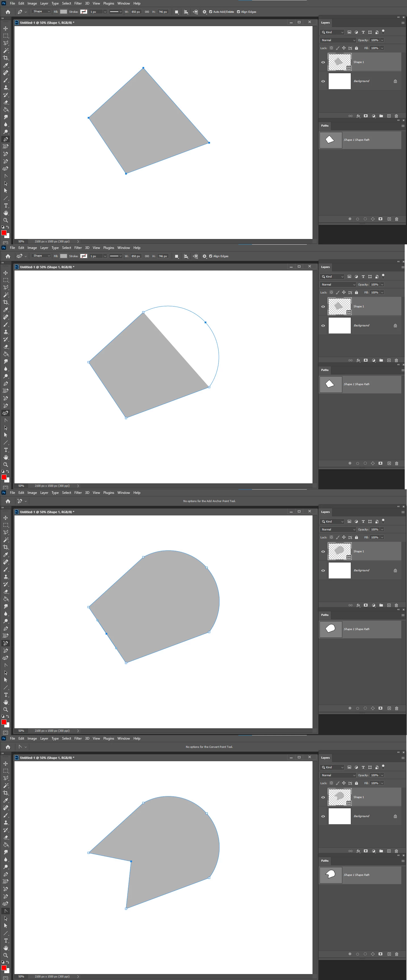The height and width of the screenshot is (980, 407).
Task: Open Path alignment icon in Auto Add/Delete window
Action: [186, 12]
